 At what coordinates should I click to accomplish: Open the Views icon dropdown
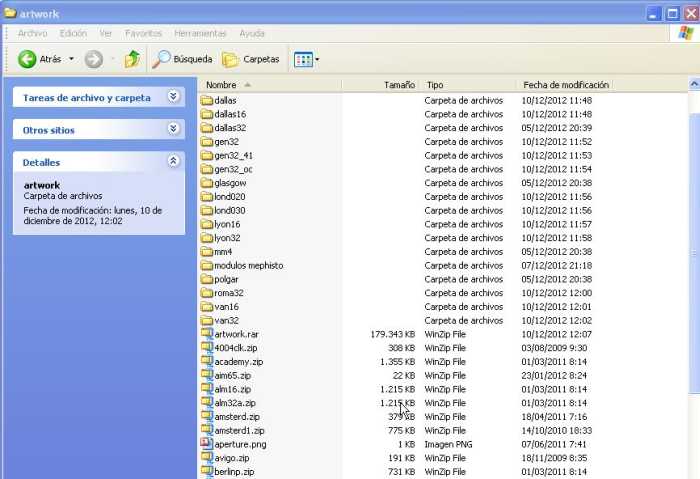(x=306, y=59)
